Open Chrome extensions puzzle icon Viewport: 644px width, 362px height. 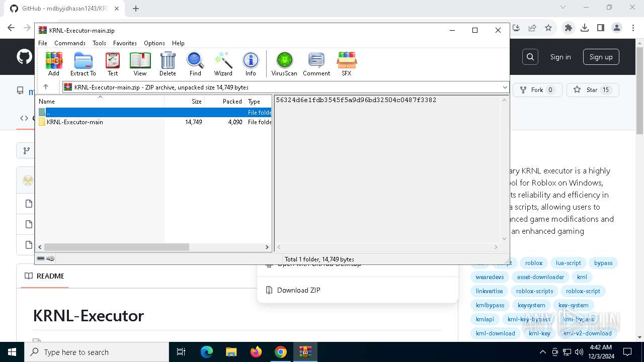[x=569, y=28]
